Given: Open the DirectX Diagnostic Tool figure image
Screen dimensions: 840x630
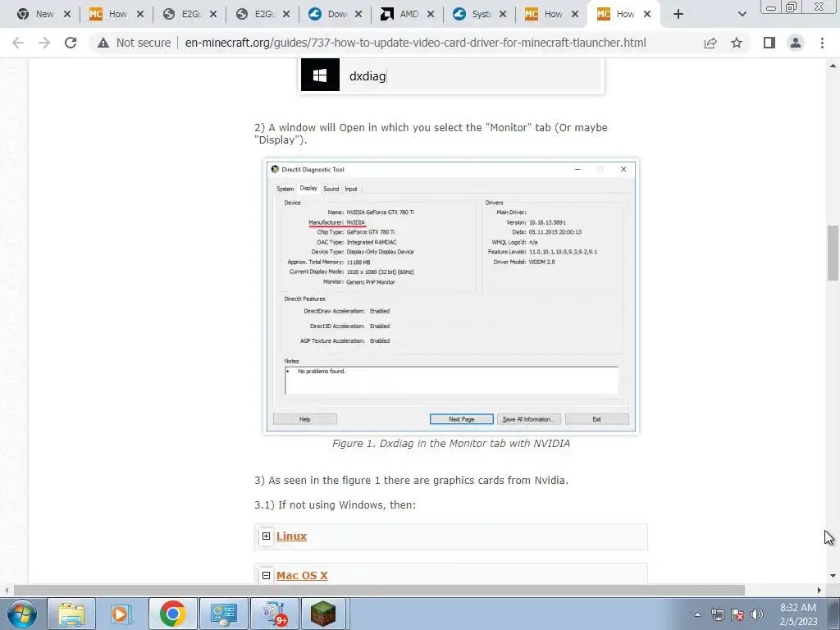Looking at the screenshot, I should click(x=451, y=296).
